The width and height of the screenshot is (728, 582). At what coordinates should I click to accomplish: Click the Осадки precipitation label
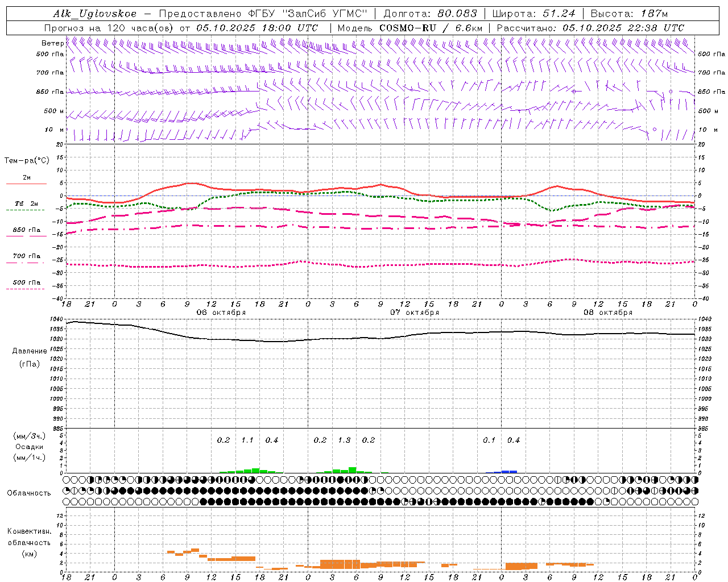tap(30, 447)
